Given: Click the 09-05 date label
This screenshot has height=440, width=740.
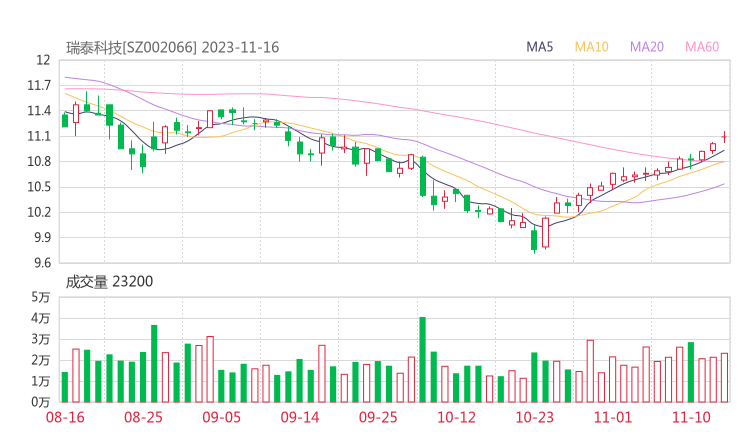Looking at the screenshot, I should coord(221,417).
